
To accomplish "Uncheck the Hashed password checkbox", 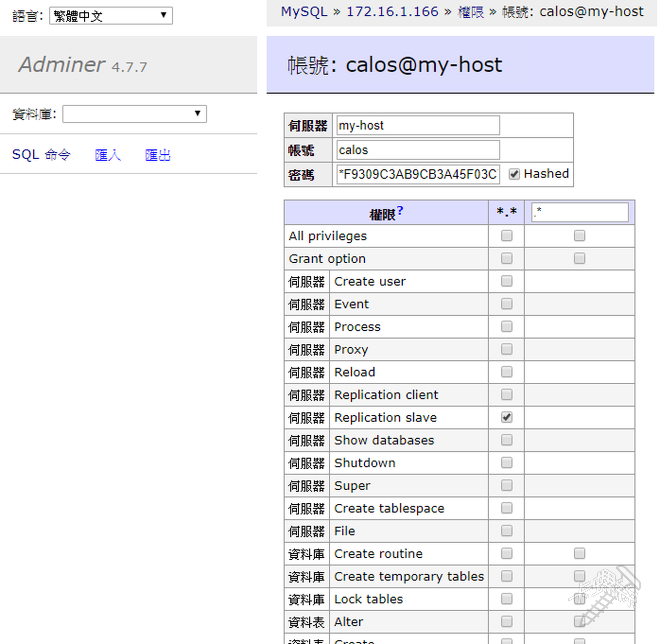I will tap(514, 174).
